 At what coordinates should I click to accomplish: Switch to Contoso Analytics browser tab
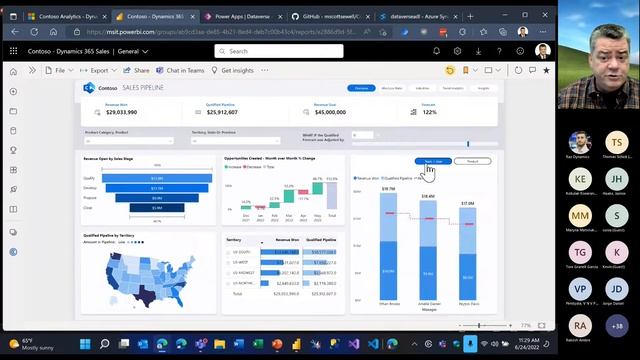point(67,16)
